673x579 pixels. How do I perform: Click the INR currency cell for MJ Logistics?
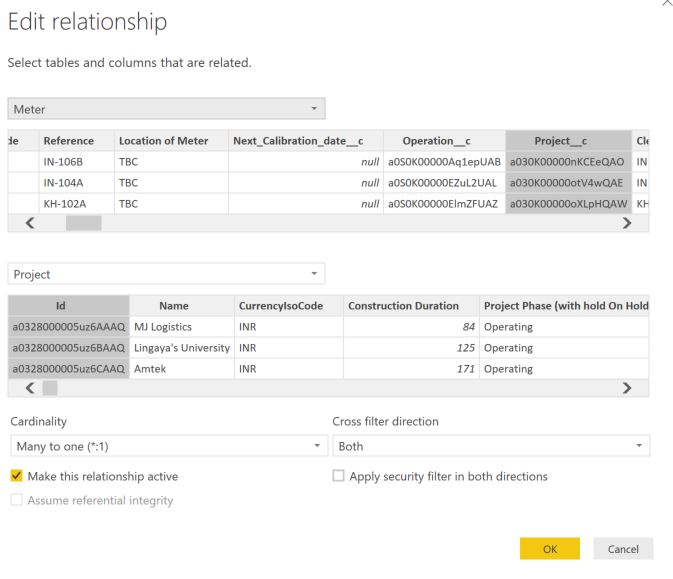[289, 327]
